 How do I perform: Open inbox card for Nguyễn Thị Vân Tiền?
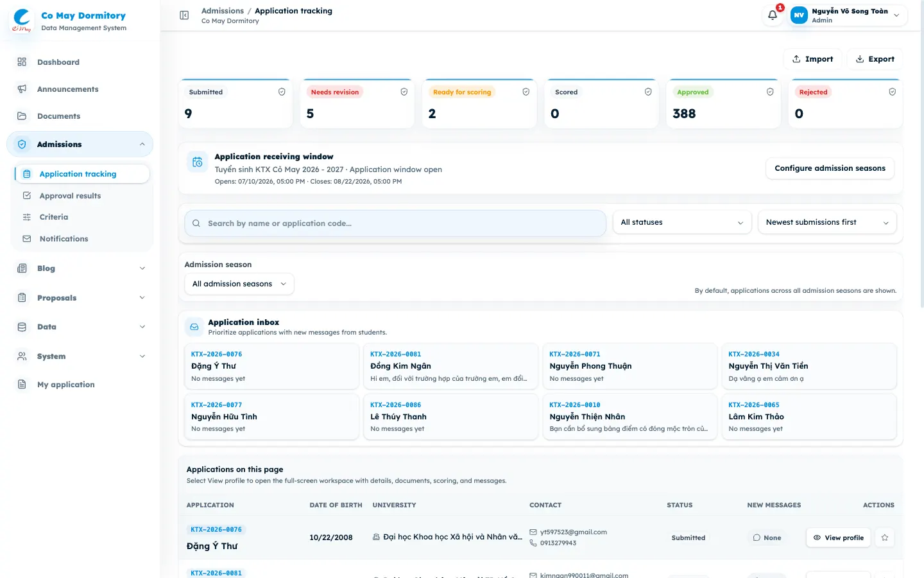(809, 366)
